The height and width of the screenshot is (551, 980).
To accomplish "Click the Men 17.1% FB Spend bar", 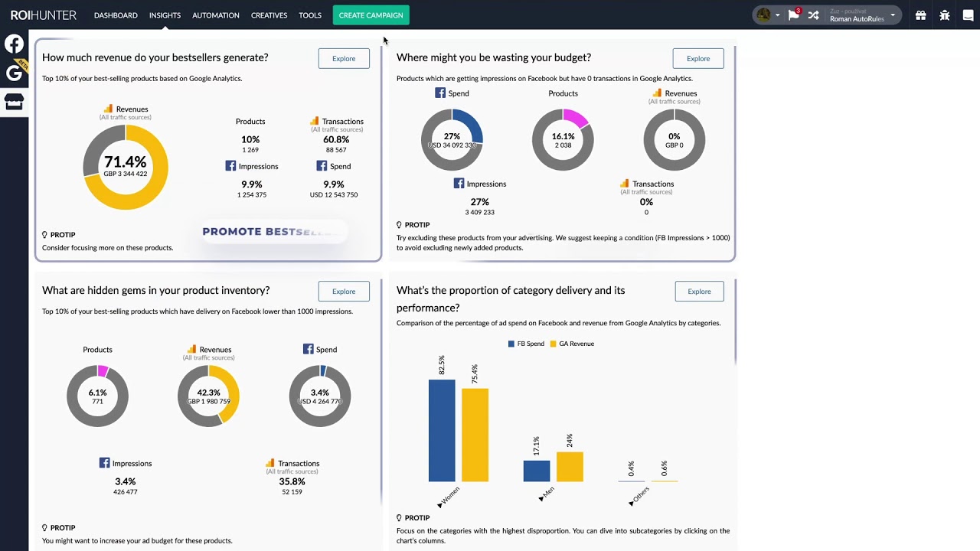I will 537,471.
